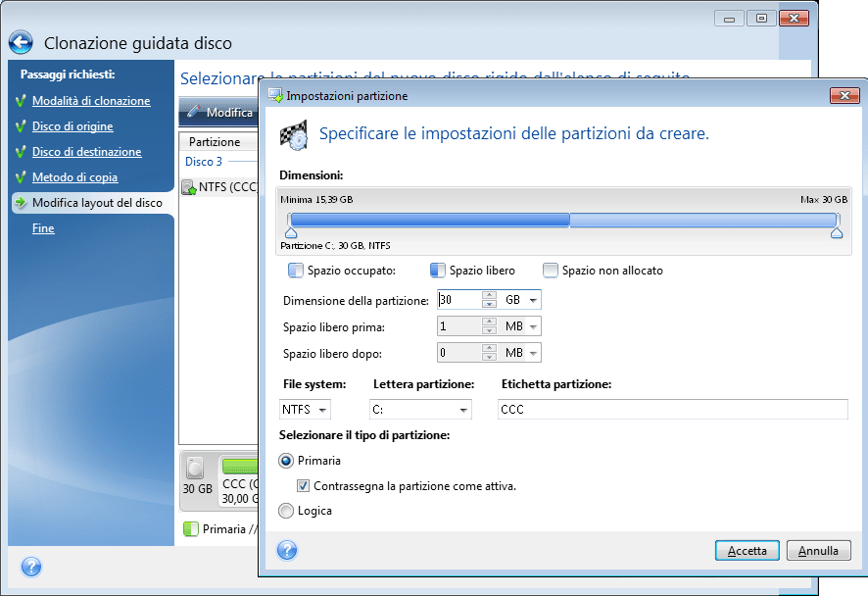This screenshot has height=596, width=868.
Task: Go to Disco di origine step
Action: (x=72, y=126)
